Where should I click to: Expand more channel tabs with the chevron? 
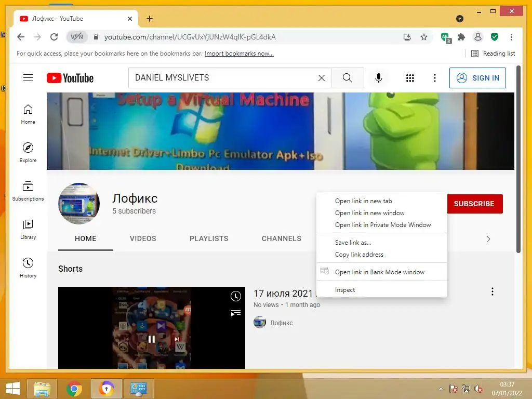[x=488, y=239]
